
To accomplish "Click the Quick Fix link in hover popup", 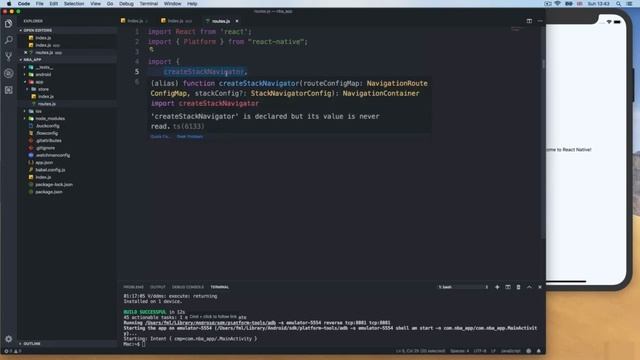I will click(x=160, y=136).
